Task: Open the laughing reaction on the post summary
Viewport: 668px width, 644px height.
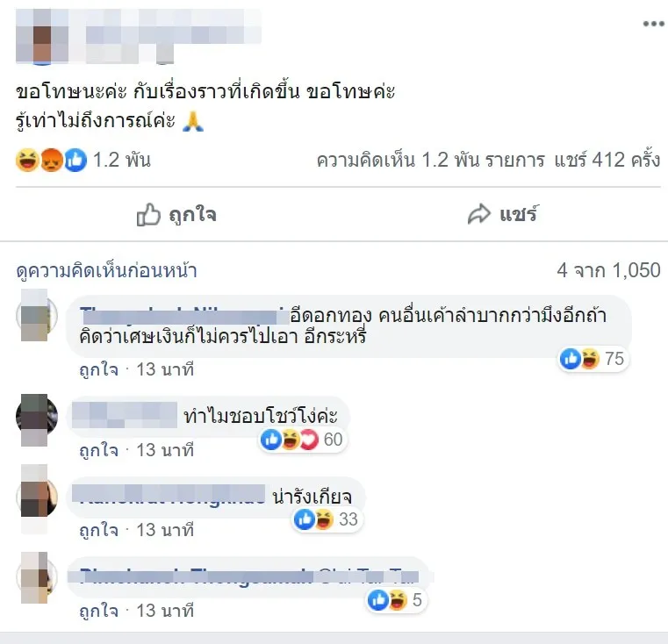Action: 28,161
